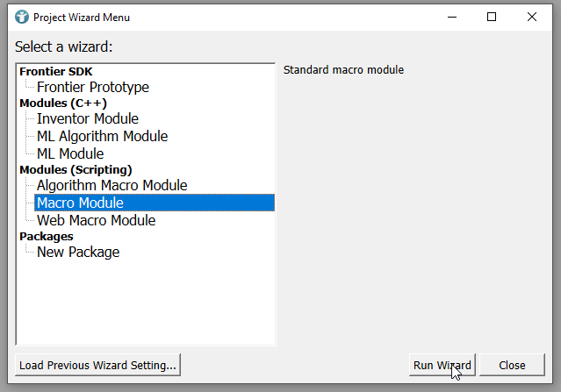Click the Standard macro module description

click(343, 69)
